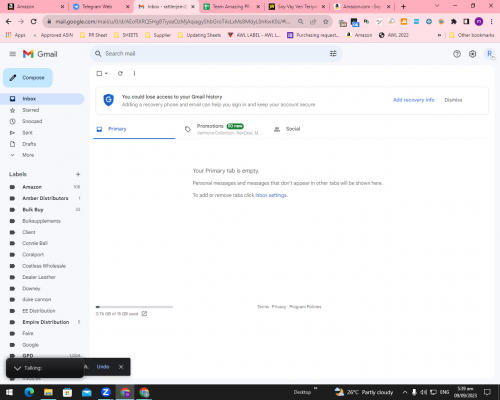Open the browser Extensions puzzle icon
Viewport: 500px width, 400px height.
pyautogui.click(x=454, y=21)
